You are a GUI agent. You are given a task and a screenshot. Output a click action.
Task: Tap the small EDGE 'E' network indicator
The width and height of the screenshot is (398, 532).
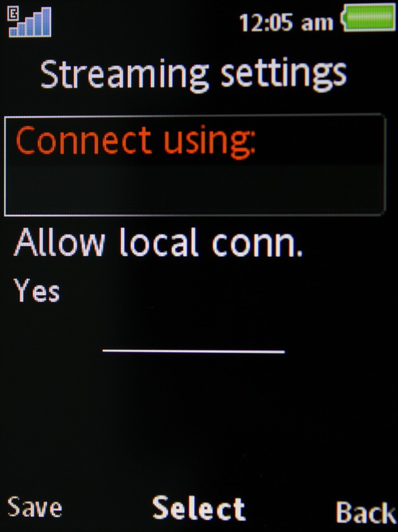14,14
